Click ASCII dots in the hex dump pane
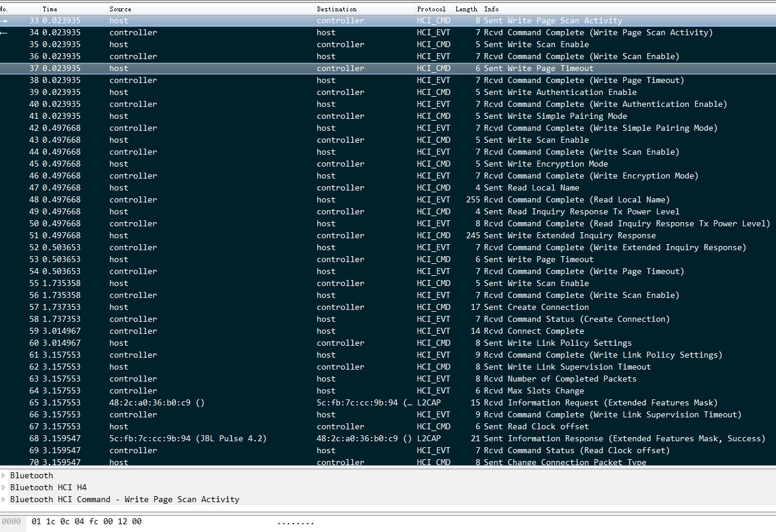The height and width of the screenshot is (532, 776). [296, 522]
